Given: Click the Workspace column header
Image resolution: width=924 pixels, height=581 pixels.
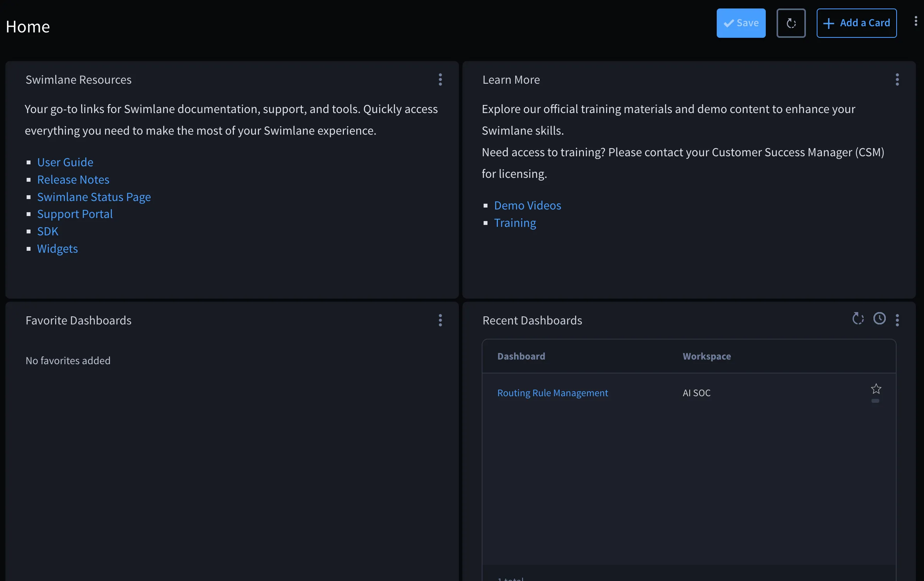Looking at the screenshot, I should (707, 356).
